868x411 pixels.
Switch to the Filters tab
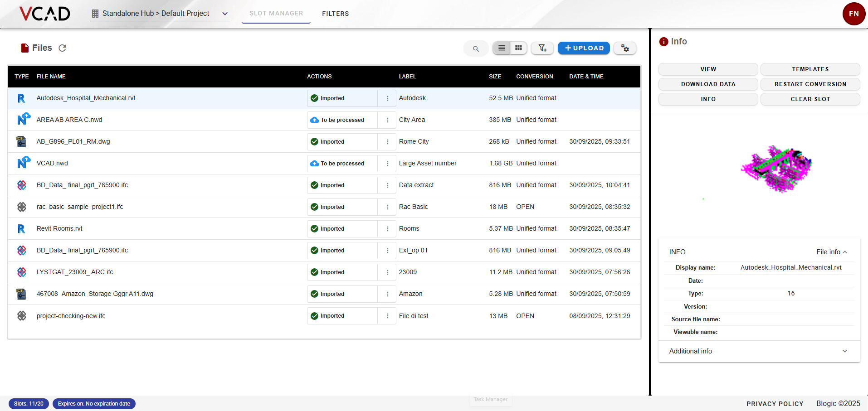pyautogui.click(x=335, y=14)
